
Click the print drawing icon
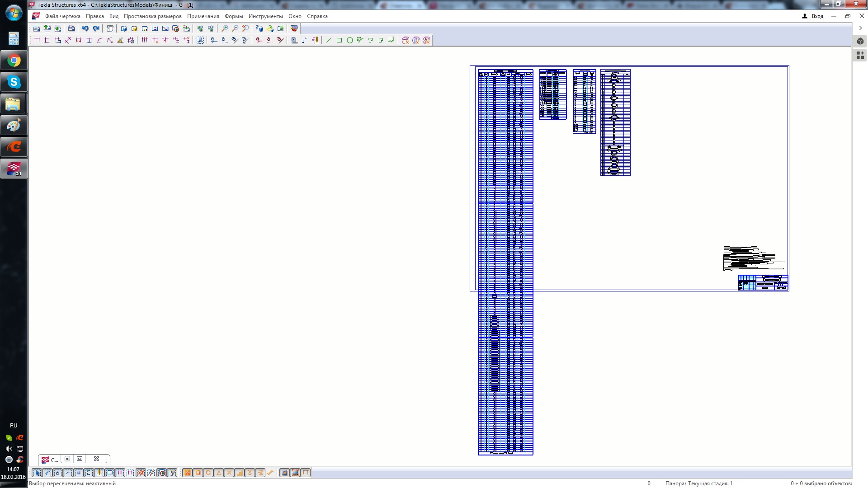coord(71,28)
